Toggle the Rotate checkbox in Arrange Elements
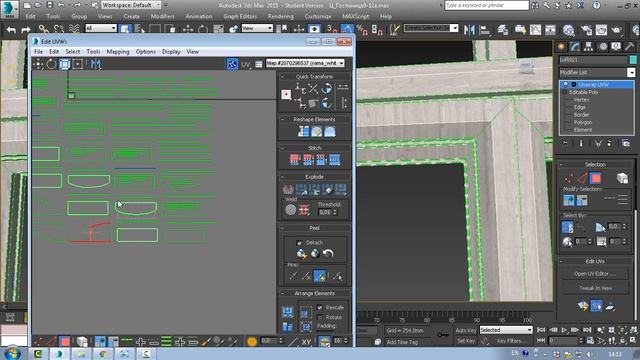The image size is (640, 360). click(320, 318)
